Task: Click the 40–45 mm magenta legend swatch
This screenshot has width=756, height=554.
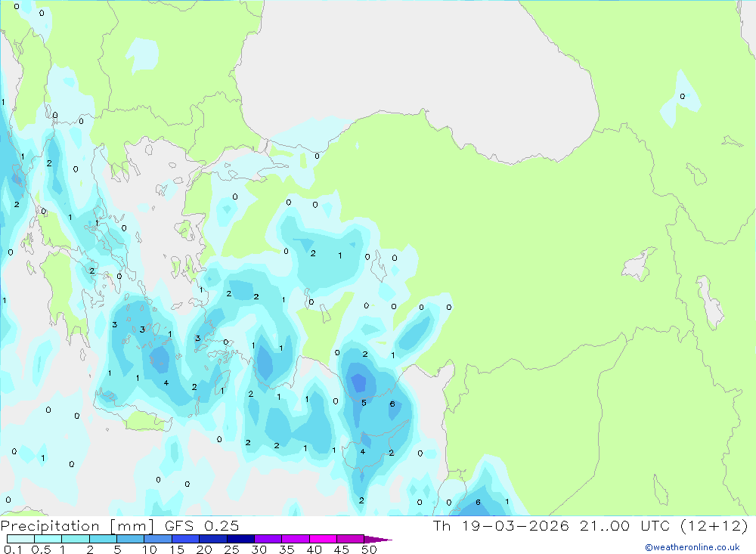Action: click(x=323, y=539)
